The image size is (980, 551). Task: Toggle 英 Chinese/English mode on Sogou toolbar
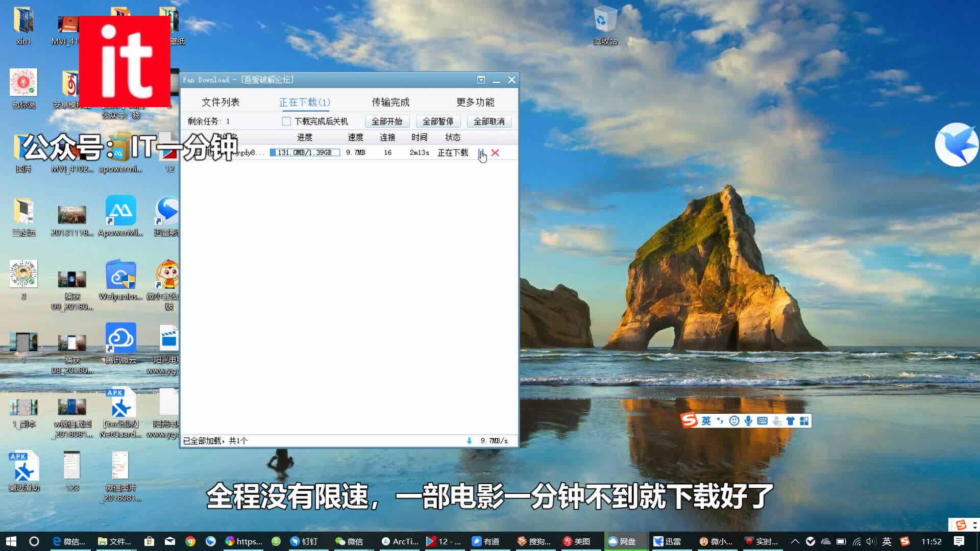pos(706,421)
